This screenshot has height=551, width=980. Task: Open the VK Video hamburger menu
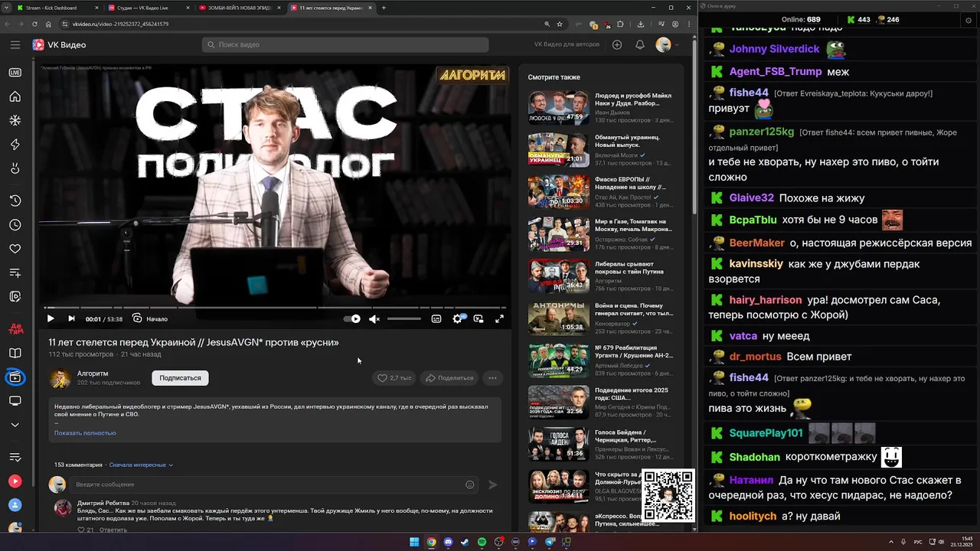pyautogui.click(x=15, y=45)
